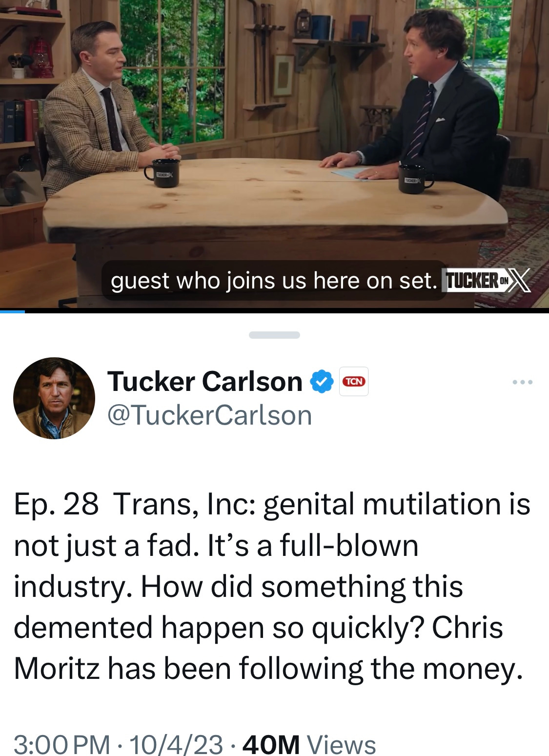This screenshot has width=549, height=756.
Task: Tap the video frame to pause
Action: (274, 154)
